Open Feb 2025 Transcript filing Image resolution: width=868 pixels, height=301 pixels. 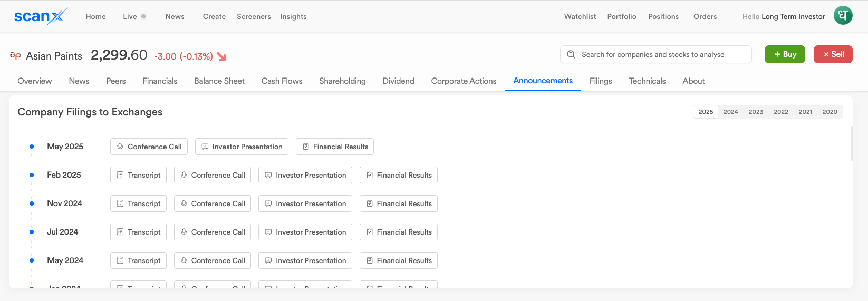point(138,175)
